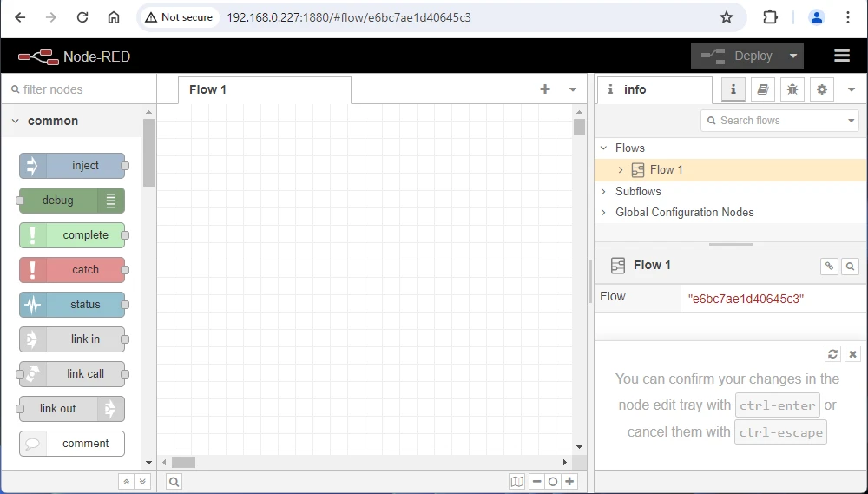Open the help book sidebar tab
Image resolution: width=868 pixels, height=494 pixels.
pyautogui.click(x=762, y=89)
